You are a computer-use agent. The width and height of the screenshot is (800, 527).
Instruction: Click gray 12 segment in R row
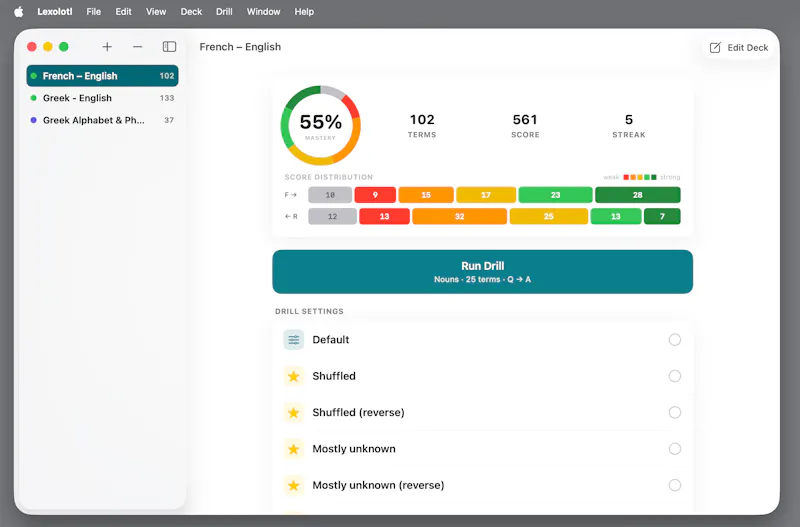pos(333,216)
